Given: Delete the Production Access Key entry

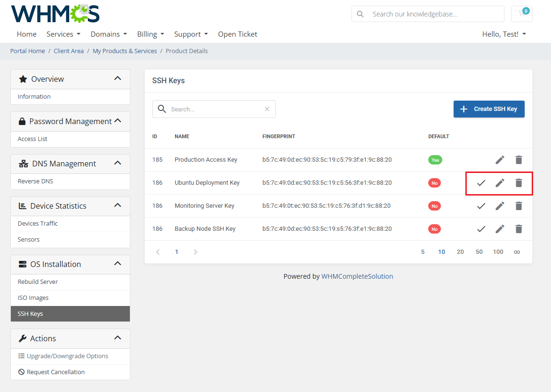Looking at the screenshot, I should 519,160.
